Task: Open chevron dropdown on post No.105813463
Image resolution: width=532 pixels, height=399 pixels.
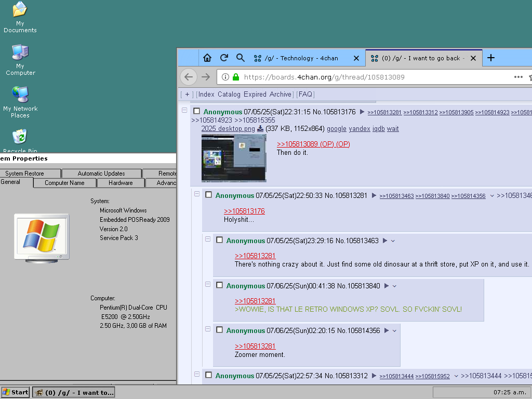Action: tap(393, 241)
